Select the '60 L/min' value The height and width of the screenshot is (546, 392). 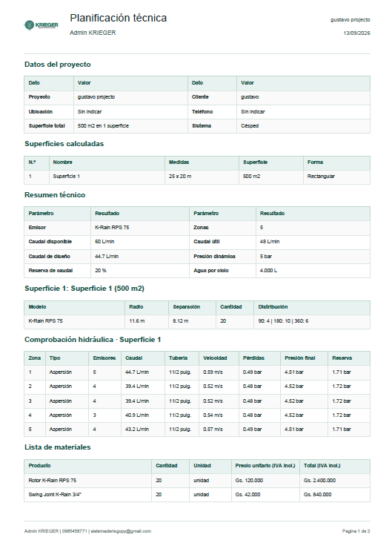[x=104, y=241]
